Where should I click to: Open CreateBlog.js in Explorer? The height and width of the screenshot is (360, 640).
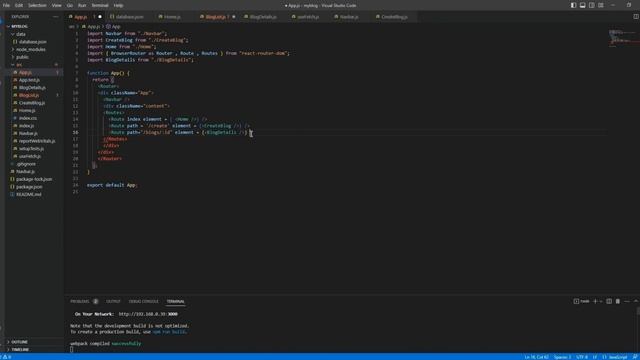click(x=32, y=103)
